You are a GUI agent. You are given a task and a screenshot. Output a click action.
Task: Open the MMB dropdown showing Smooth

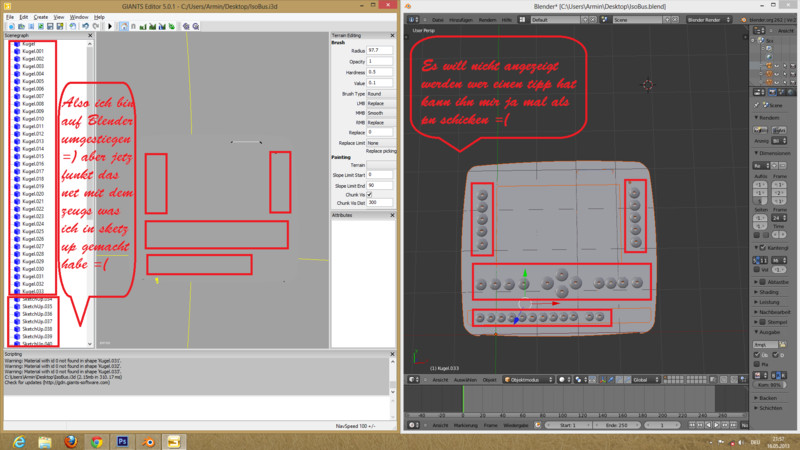381,113
